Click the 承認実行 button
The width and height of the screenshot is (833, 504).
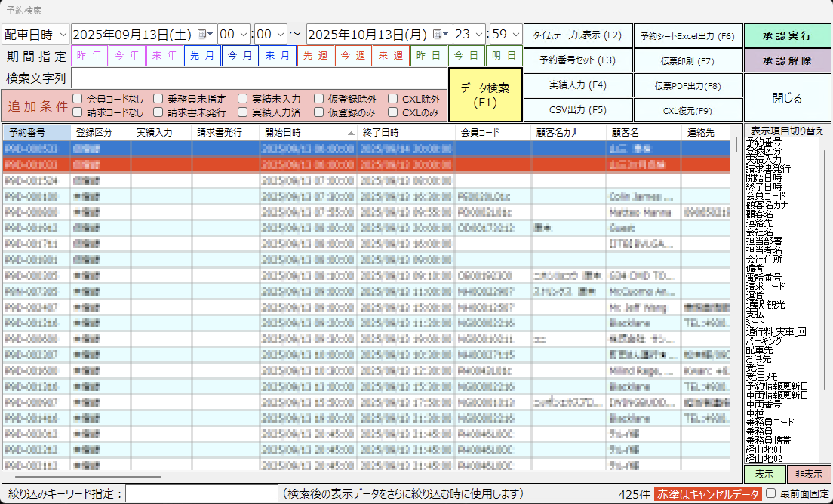788,35
